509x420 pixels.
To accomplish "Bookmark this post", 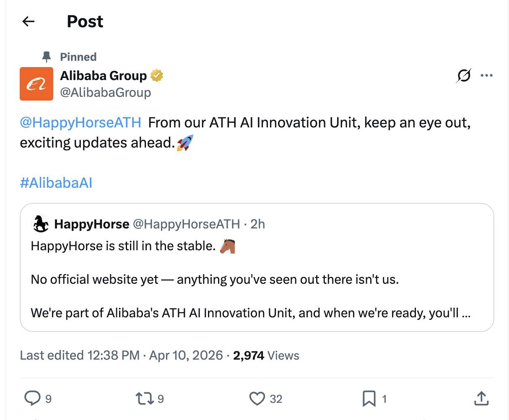I will [x=369, y=398].
